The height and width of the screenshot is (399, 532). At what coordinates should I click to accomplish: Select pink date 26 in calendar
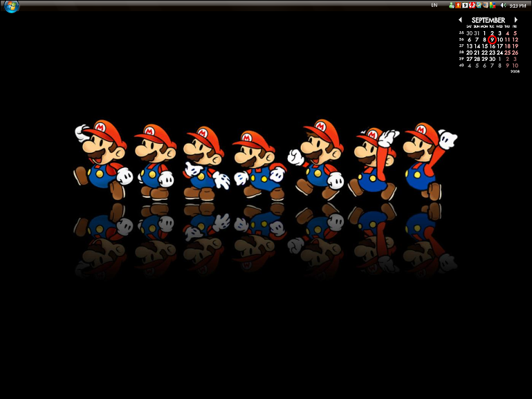pyautogui.click(x=515, y=53)
